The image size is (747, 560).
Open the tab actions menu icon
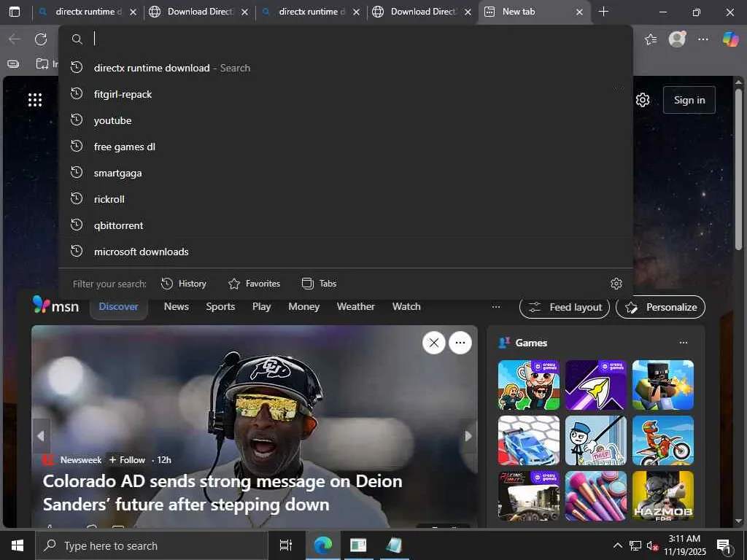tap(15, 12)
